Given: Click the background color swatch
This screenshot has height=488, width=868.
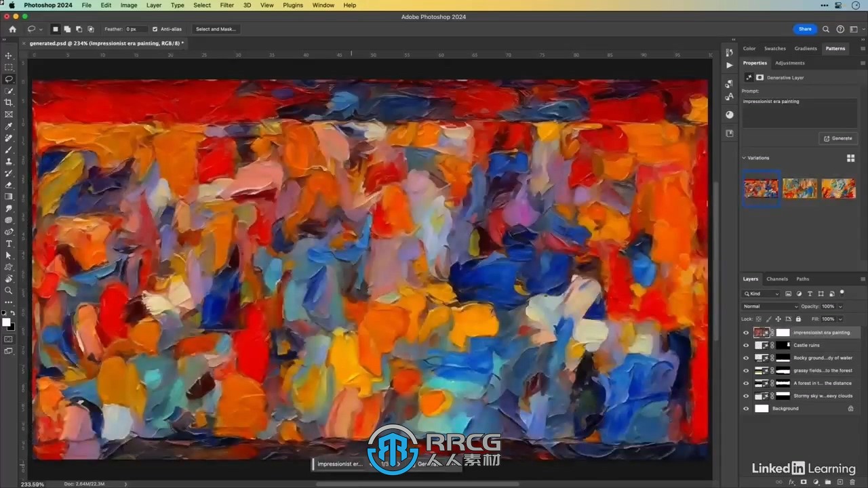Looking at the screenshot, I should click(x=11, y=327).
